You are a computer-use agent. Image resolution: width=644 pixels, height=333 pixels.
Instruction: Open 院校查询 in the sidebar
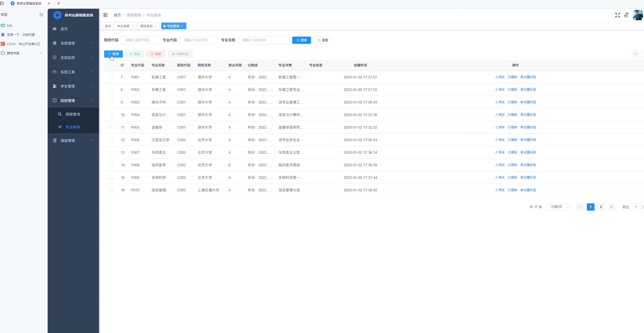tap(73, 114)
